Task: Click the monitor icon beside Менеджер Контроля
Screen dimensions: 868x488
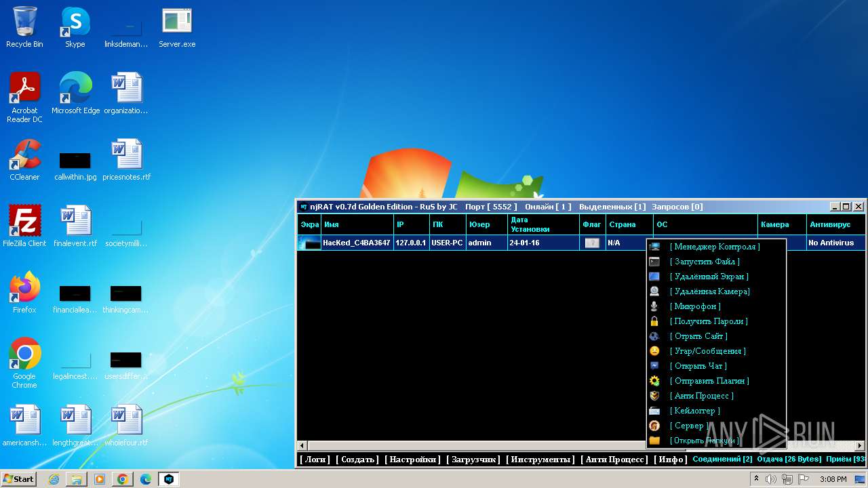Action: point(654,247)
